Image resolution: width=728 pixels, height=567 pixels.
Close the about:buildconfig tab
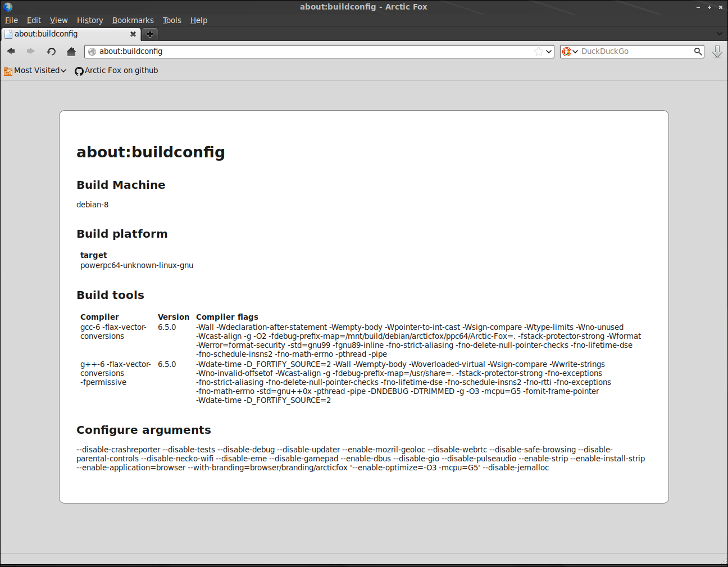coord(133,34)
